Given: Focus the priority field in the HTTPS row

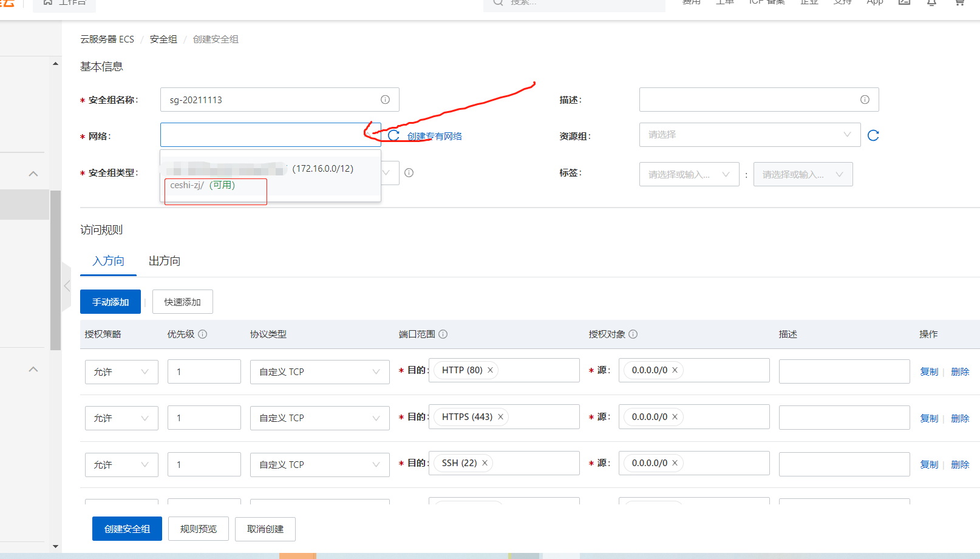Looking at the screenshot, I should (204, 418).
